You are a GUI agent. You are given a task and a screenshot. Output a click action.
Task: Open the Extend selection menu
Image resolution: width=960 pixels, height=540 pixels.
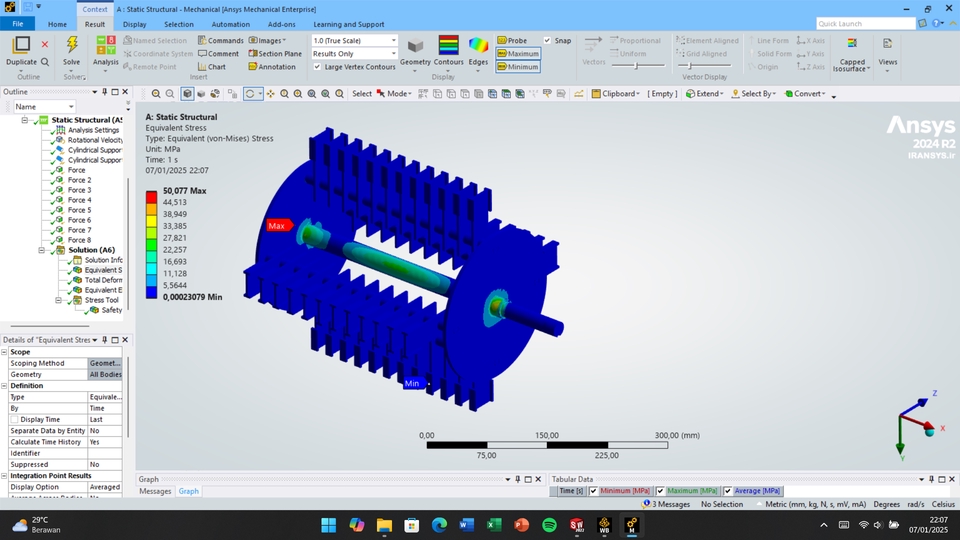(x=704, y=94)
